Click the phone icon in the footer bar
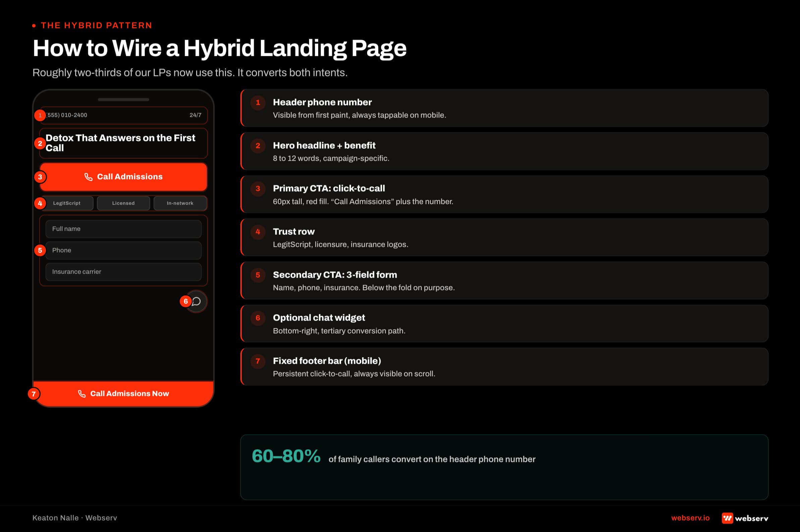This screenshot has height=532, width=800. 81,394
